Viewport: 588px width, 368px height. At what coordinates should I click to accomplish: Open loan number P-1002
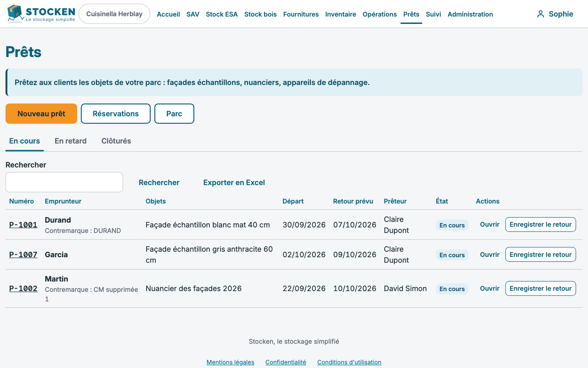[23, 289]
